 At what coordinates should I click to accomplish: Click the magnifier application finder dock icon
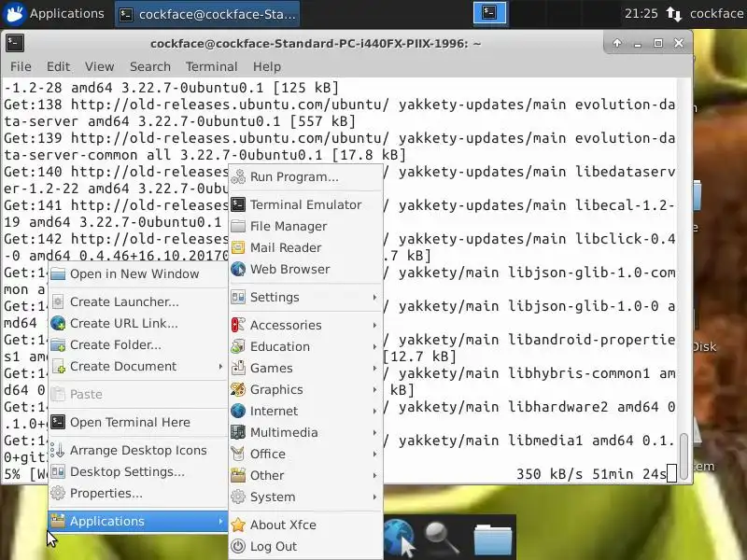click(x=442, y=538)
